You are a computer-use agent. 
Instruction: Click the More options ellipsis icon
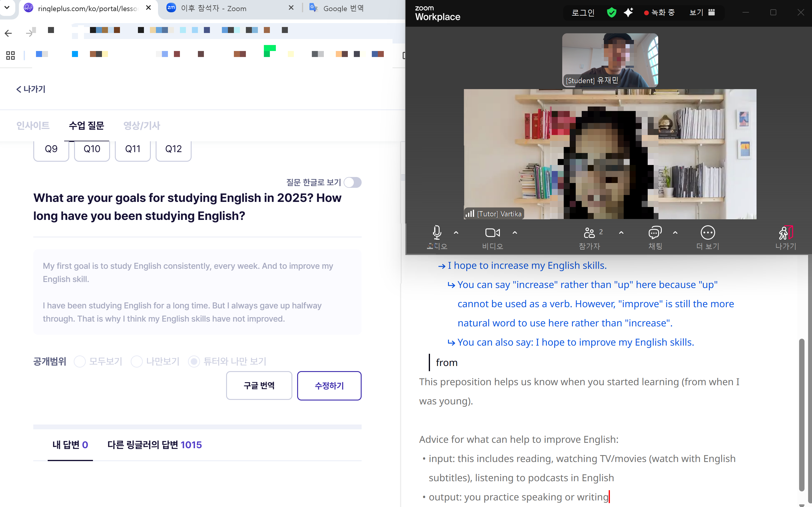pyautogui.click(x=707, y=232)
